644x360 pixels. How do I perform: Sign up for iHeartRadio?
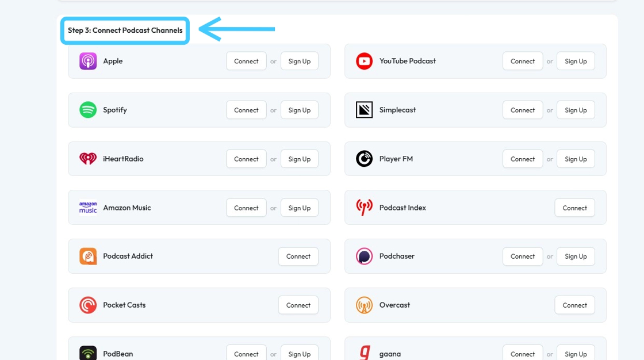[300, 159]
